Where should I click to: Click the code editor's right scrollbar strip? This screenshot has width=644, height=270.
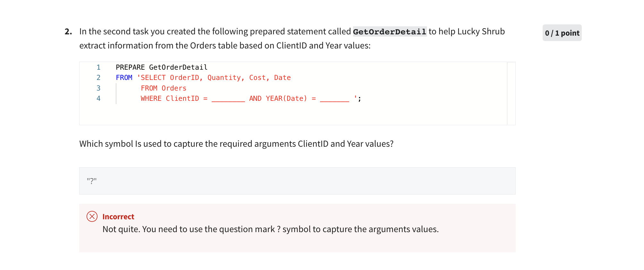(511, 93)
